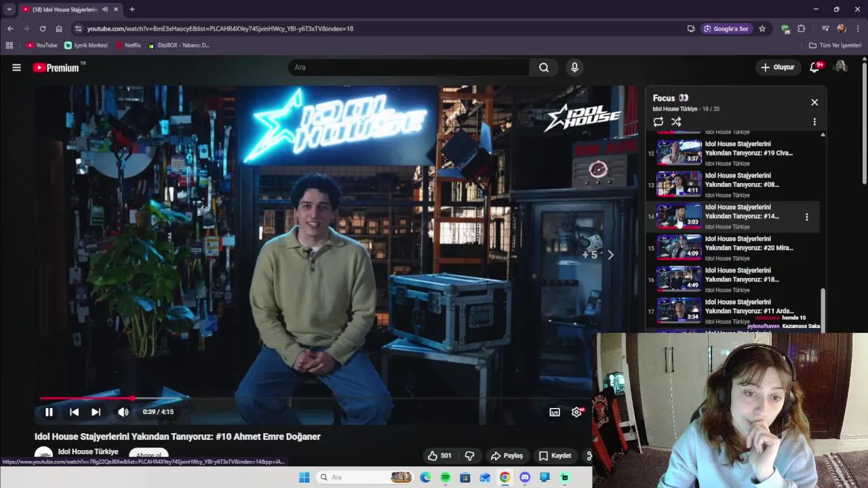Open Chrome profile avatar
This screenshot has height=488, width=868.
pyautogui.click(x=842, y=28)
